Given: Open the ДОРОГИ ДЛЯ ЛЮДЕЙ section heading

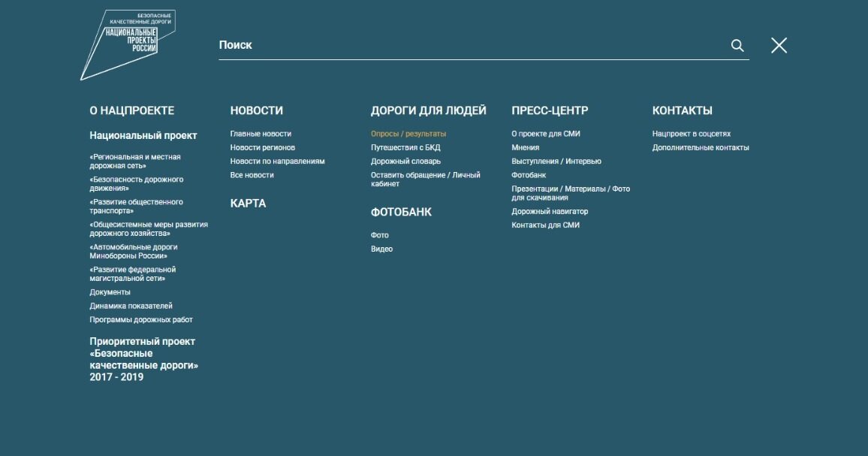Looking at the screenshot, I should [x=429, y=110].
